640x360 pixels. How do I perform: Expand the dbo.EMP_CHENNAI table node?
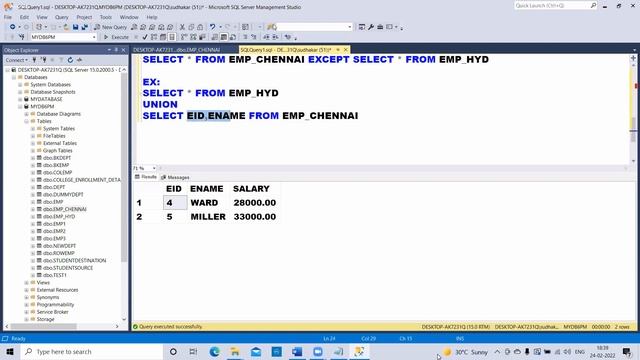(x=33, y=209)
